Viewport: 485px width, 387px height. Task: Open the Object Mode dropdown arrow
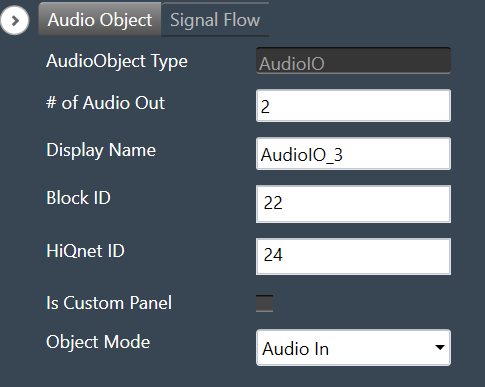pos(440,348)
